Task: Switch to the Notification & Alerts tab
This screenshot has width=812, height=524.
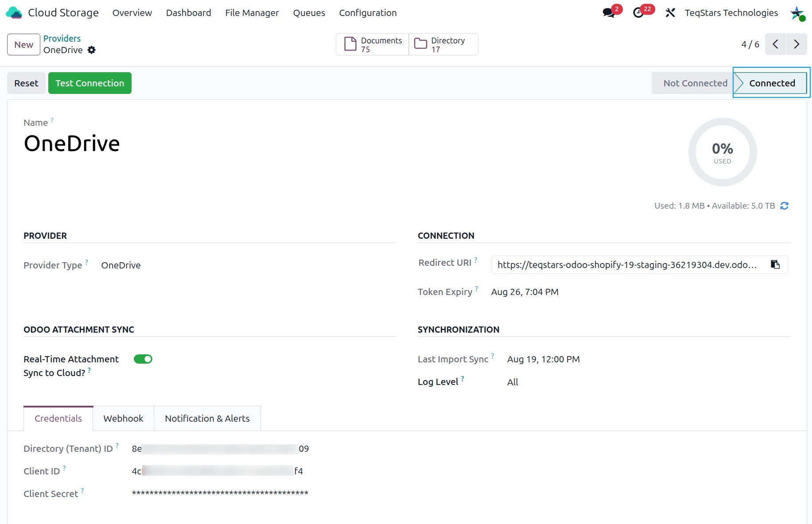Action: tap(207, 419)
